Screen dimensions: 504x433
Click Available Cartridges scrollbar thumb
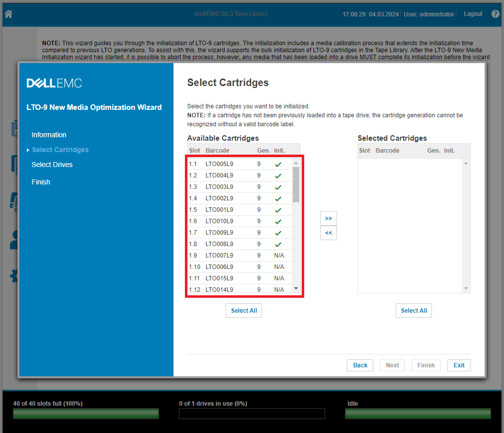(296, 184)
